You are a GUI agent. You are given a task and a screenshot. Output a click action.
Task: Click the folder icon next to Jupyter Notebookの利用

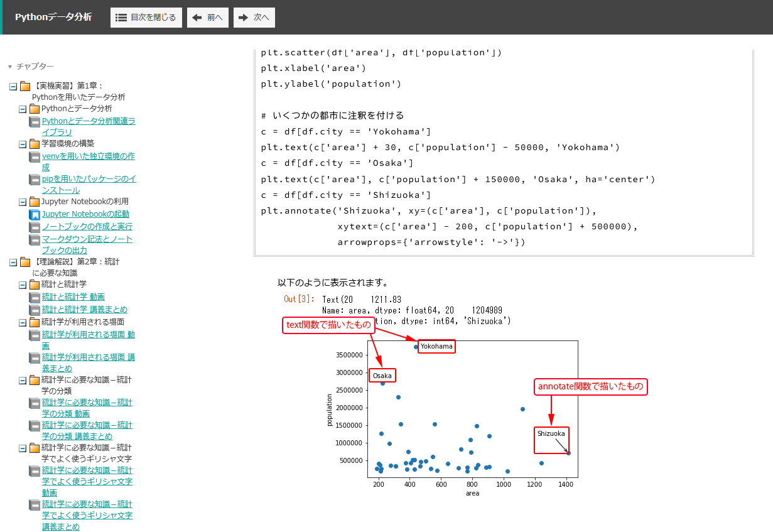point(35,202)
